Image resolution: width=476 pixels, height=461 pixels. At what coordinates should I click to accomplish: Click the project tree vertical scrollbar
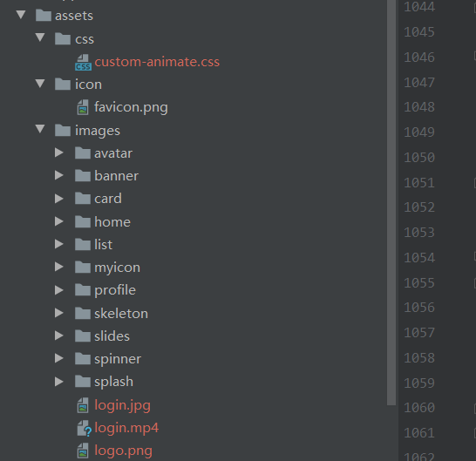[x=391, y=202]
